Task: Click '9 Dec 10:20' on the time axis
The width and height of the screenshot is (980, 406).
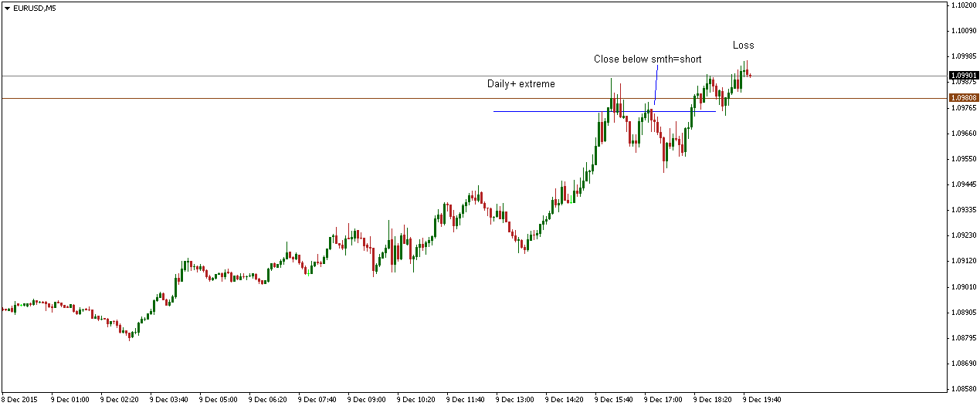Action: coord(416,400)
